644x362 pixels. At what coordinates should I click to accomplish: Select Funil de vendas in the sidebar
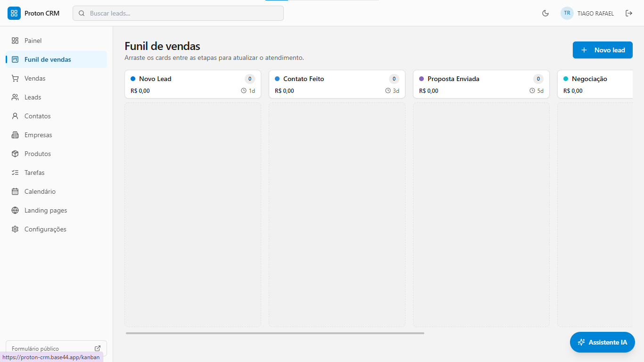[x=56, y=59]
